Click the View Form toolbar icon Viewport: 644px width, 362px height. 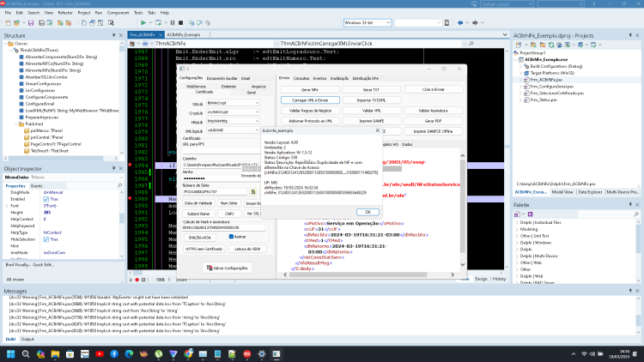[x=93, y=23]
